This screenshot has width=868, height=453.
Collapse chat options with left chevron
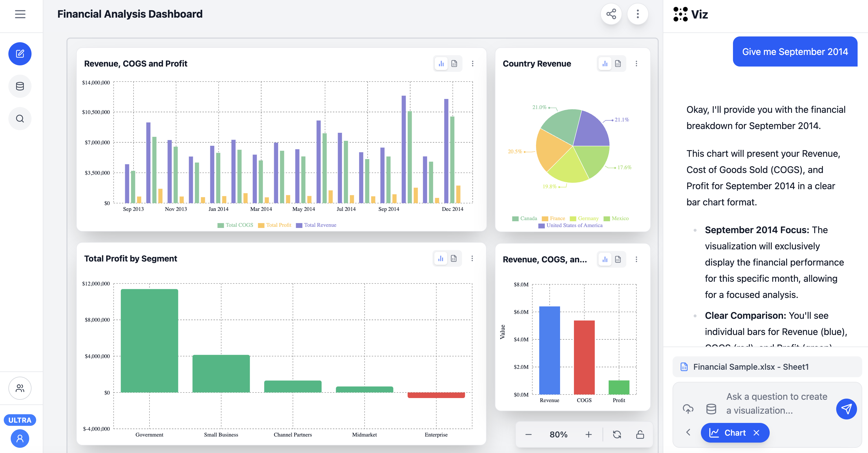pos(688,432)
